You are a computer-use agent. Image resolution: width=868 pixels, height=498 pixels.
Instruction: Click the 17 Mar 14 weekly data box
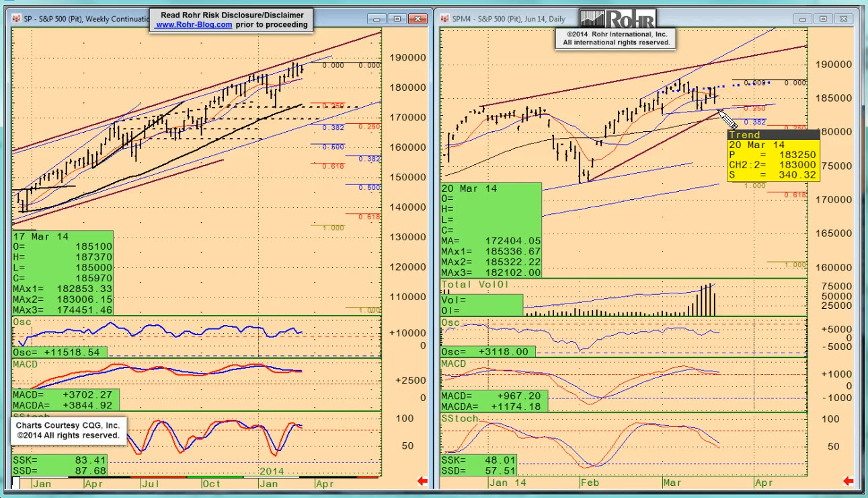pos(63,273)
